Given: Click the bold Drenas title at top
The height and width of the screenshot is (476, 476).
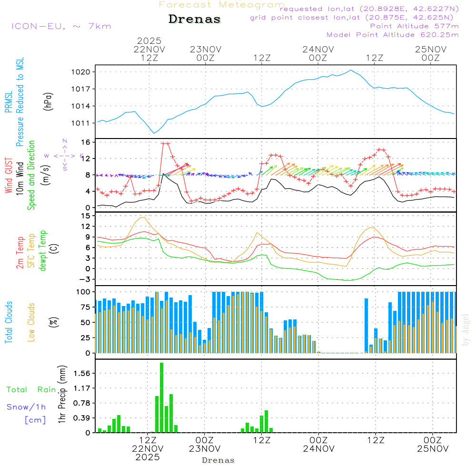Looking at the screenshot, I should pos(195,20).
